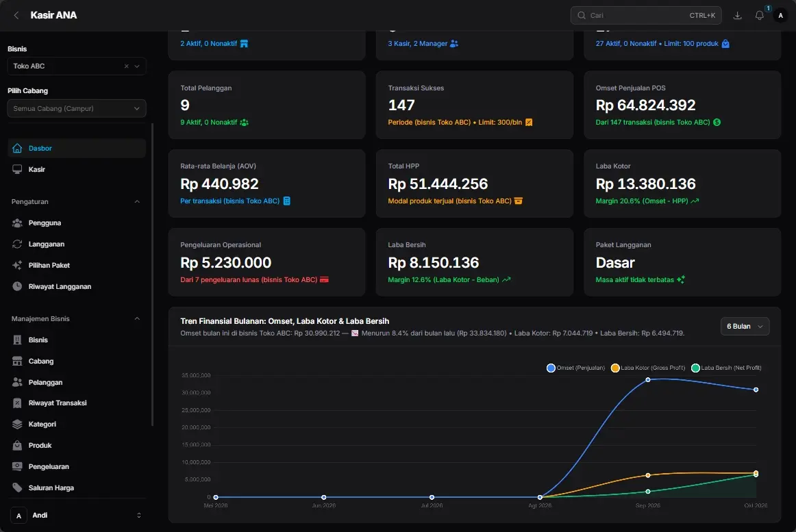Click the Laba Kotor point for Sep 2026
This screenshot has width=796, height=532.
(x=648, y=475)
